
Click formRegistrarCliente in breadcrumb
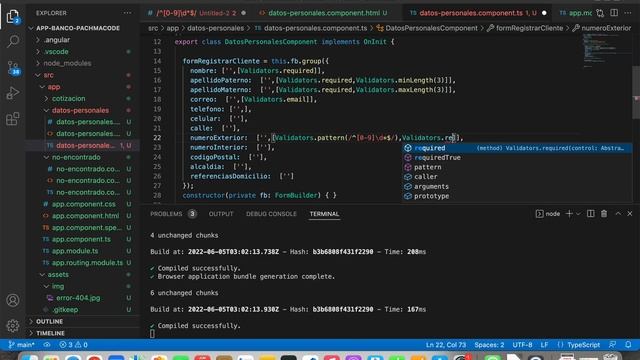(x=529, y=28)
